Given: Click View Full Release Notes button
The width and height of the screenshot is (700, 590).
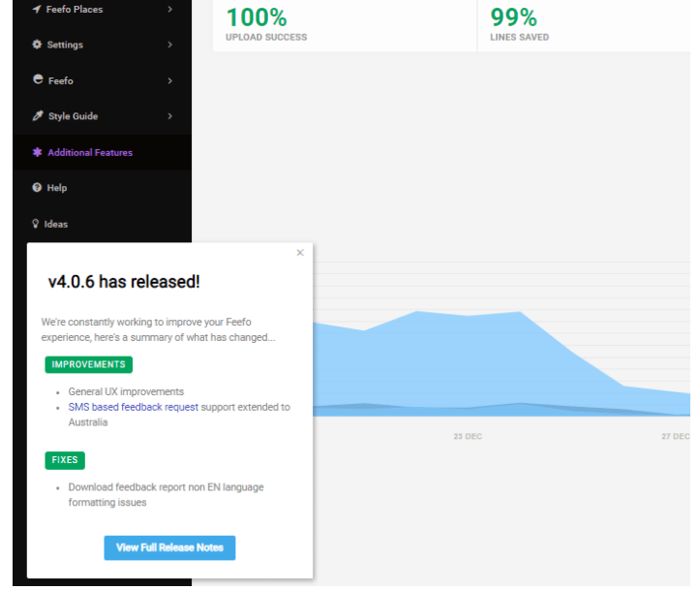Looking at the screenshot, I should click(x=169, y=547).
